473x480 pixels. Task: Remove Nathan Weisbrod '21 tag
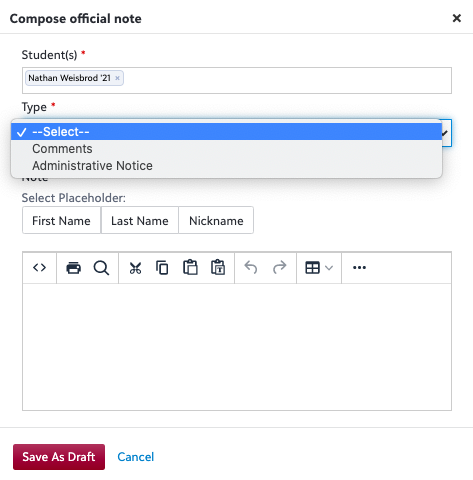click(x=117, y=78)
